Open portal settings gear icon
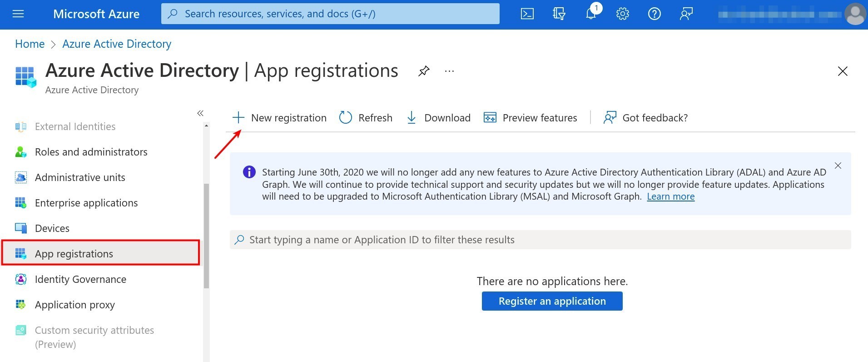Image resolution: width=868 pixels, height=362 pixels. point(622,14)
